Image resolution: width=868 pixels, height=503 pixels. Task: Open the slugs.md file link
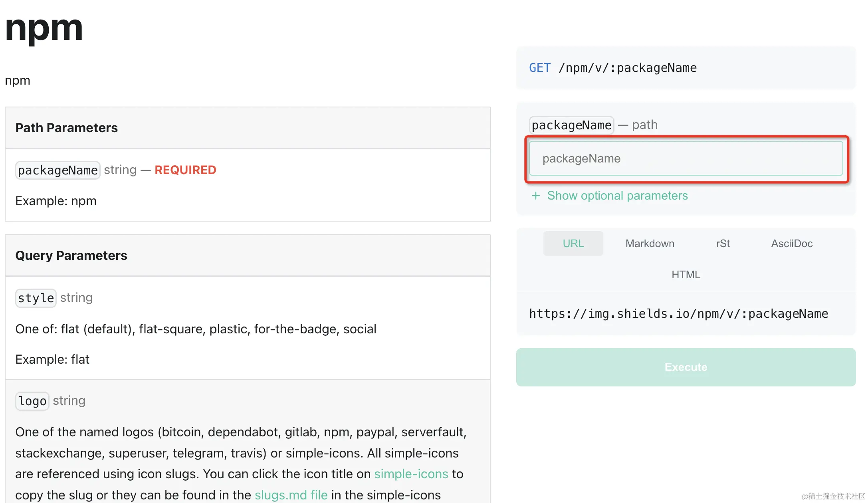coord(291,495)
